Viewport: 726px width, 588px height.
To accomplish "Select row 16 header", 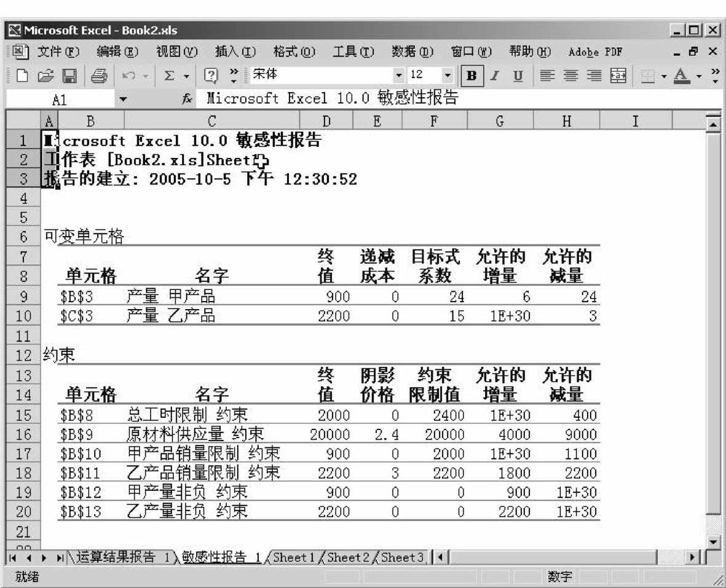I will 23,434.
